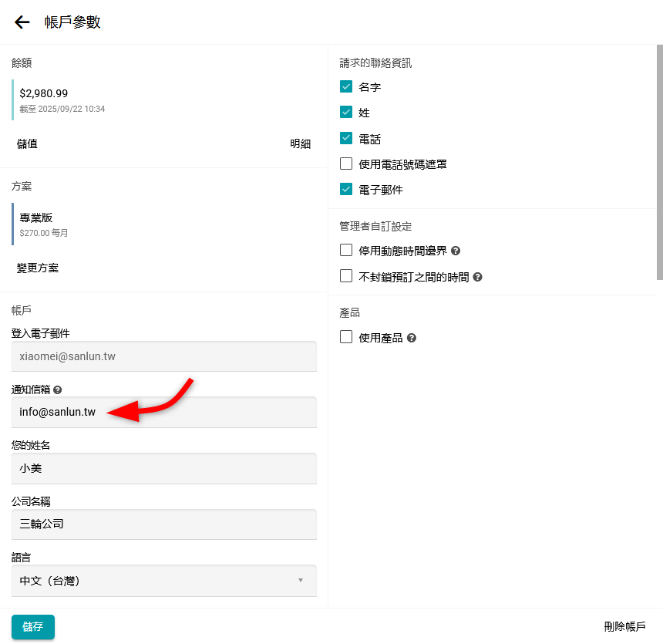This screenshot has height=644, width=663.
Task: Uncheck the 姓 checkbox
Action: click(x=346, y=113)
